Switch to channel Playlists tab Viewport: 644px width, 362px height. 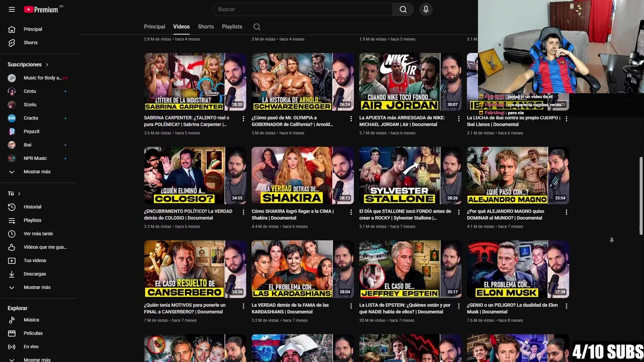tap(232, 27)
